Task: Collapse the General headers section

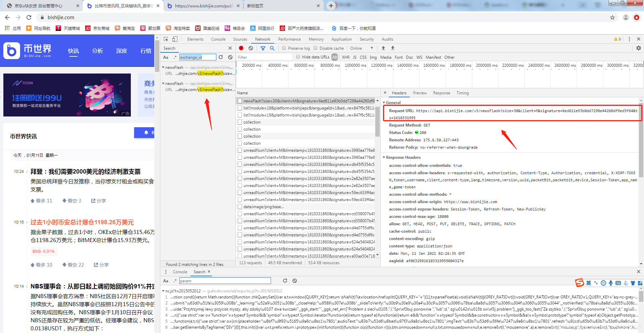Action: coord(384,102)
